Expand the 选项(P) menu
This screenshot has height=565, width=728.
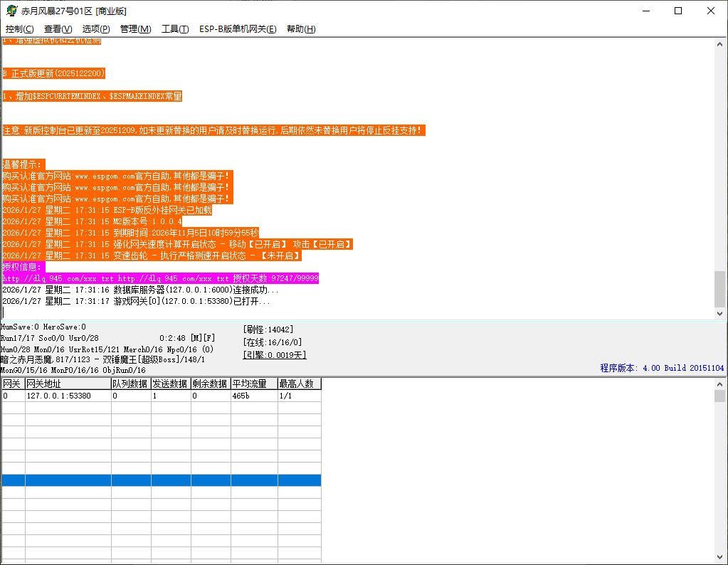tap(96, 29)
